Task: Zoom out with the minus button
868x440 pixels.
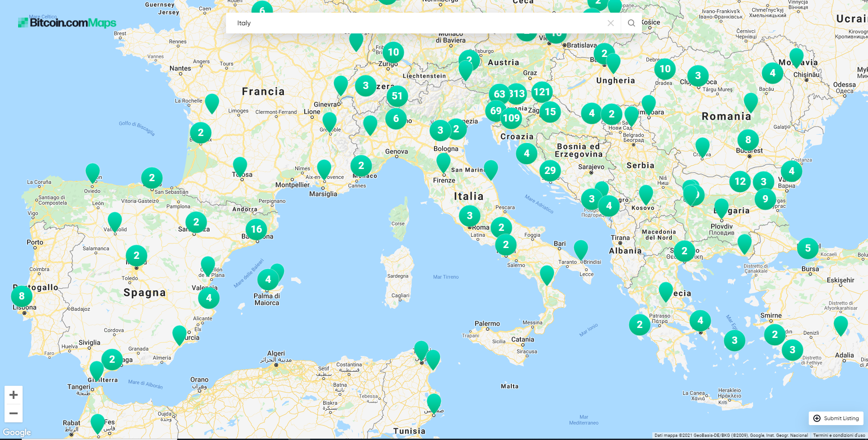Action: (x=14, y=413)
